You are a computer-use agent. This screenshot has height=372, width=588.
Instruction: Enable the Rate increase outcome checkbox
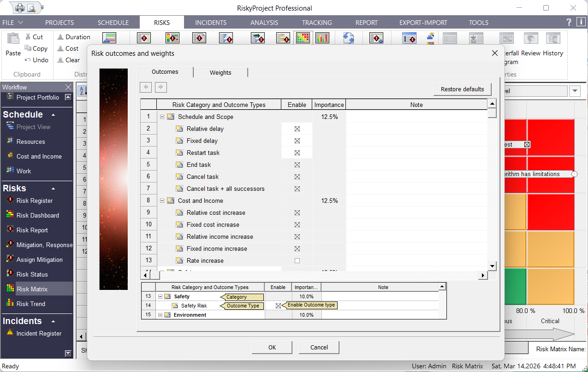[x=297, y=260]
